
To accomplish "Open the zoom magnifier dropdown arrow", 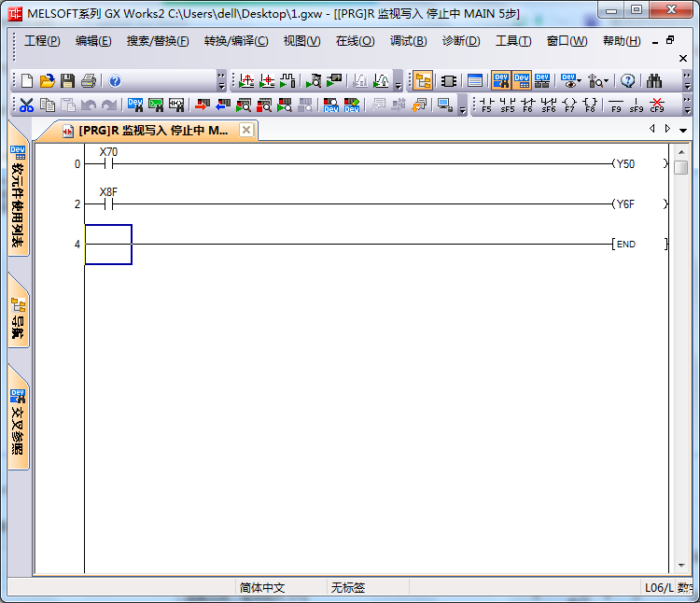I will [x=607, y=81].
